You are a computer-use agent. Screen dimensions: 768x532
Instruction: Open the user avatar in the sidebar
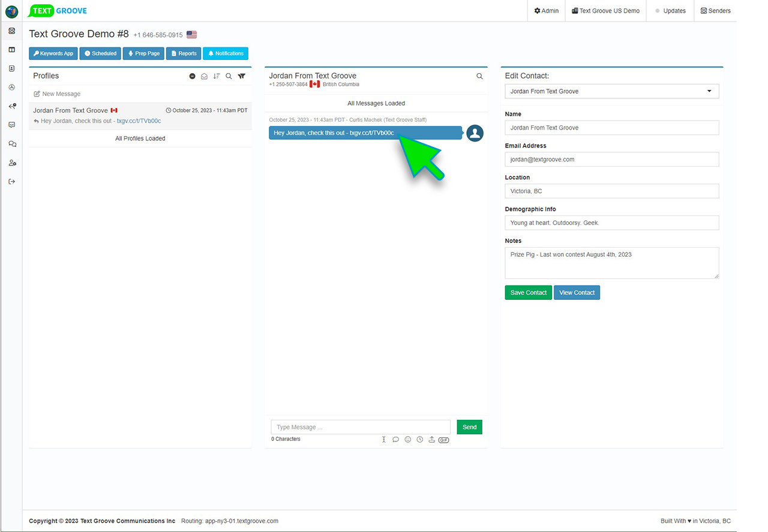click(x=11, y=11)
